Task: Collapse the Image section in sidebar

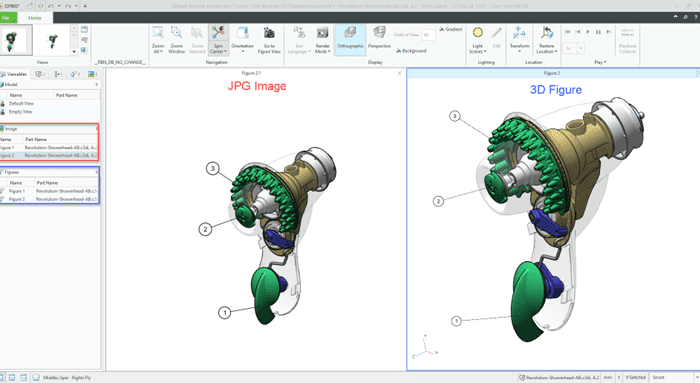Action: pyautogui.click(x=96, y=129)
